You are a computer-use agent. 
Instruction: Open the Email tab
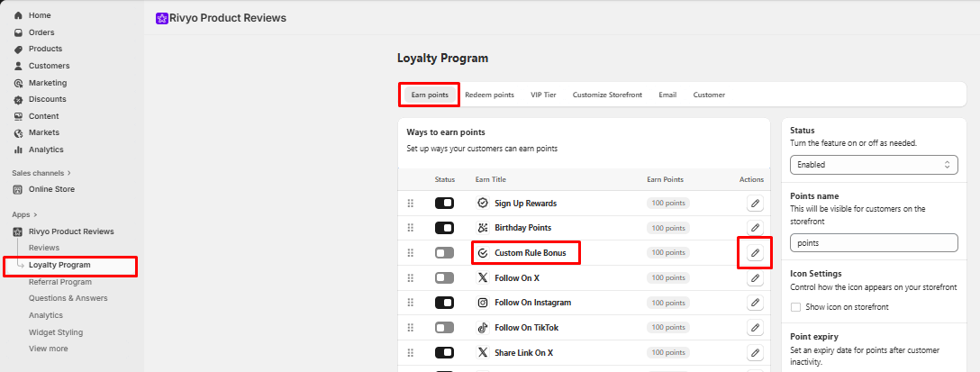[667, 95]
